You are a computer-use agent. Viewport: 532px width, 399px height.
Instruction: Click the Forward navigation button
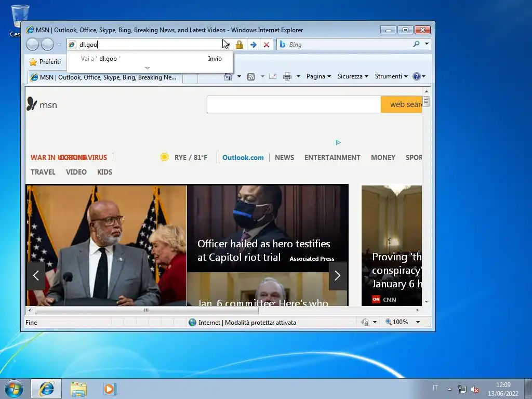pyautogui.click(x=47, y=45)
